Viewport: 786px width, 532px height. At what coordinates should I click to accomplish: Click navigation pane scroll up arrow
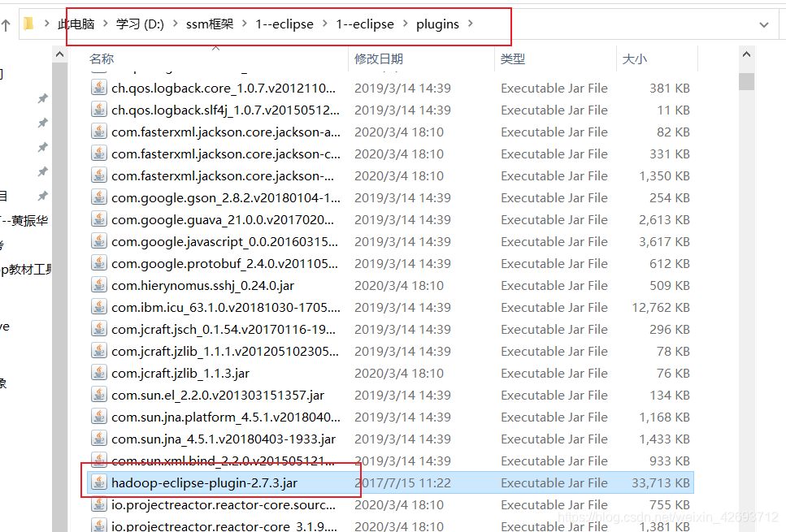coord(59,54)
